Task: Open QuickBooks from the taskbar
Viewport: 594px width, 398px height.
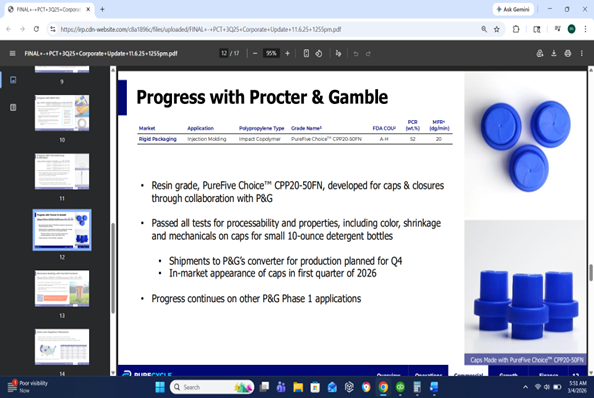Action: point(400,387)
